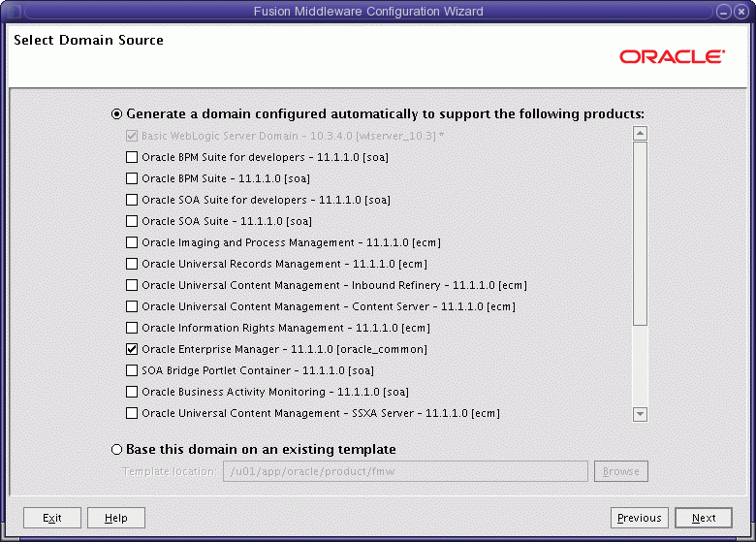Close the Configuration Wizard window
The image size is (756, 542).
[x=741, y=12]
